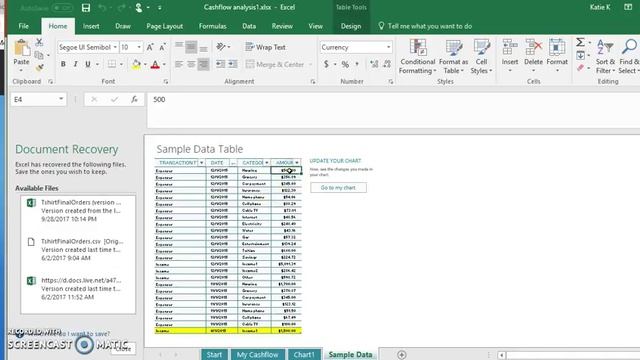The image size is (640, 360).
Task: Open fill color dropdown arrow
Action: [145, 64]
